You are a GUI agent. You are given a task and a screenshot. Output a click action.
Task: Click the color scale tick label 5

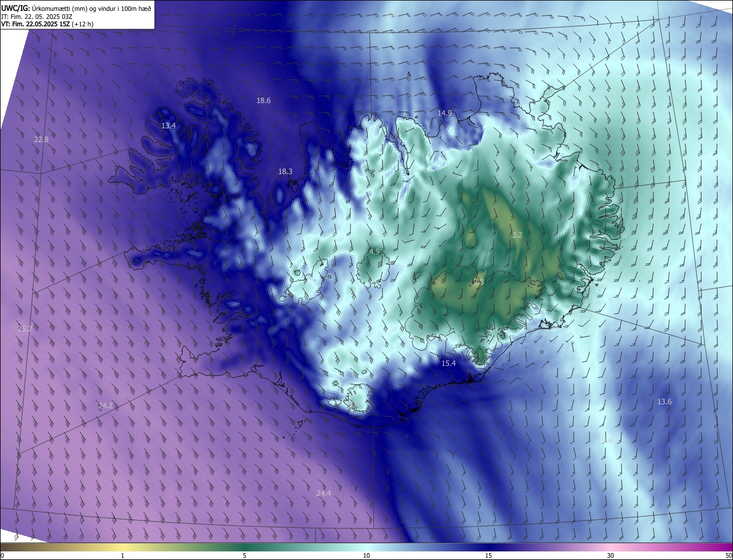click(245, 555)
